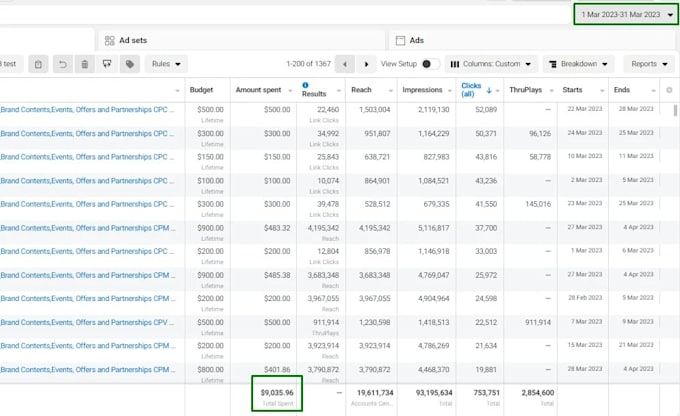Click the 4,904,964 impressions cell
680x416 pixels.
[434, 299]
